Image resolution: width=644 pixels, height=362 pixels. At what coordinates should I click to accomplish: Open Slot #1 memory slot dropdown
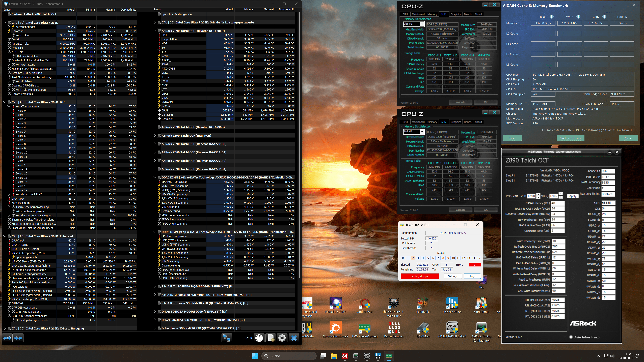(422, 24)
